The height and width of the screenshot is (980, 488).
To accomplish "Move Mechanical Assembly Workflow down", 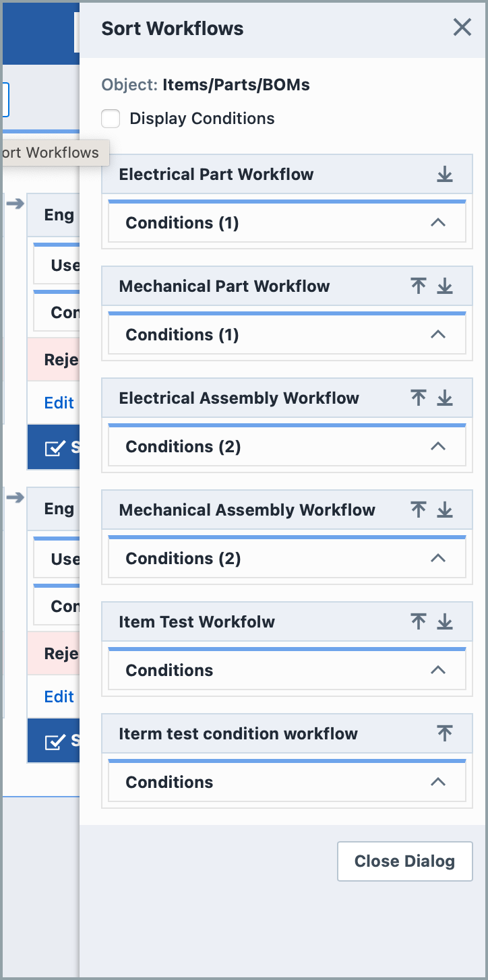I will coord(445,510).
